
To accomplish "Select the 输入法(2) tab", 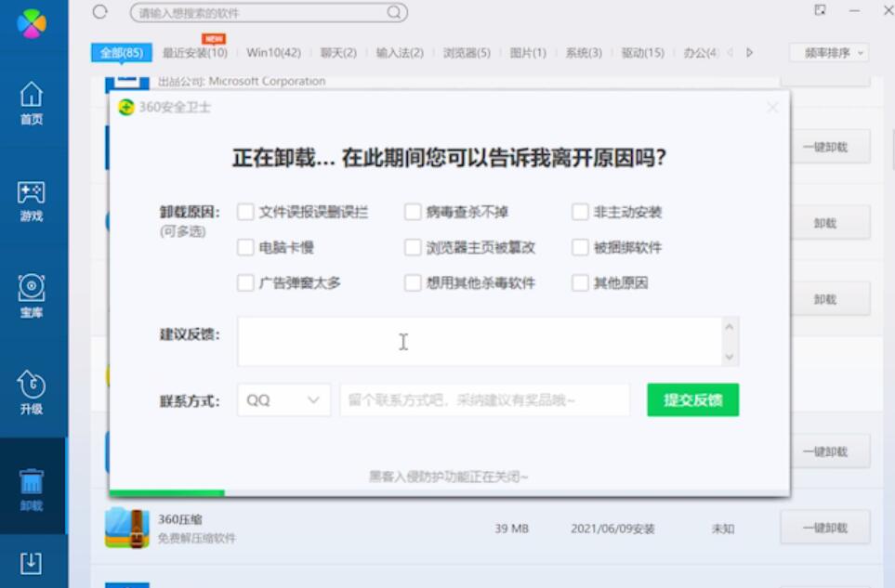I will point(400,53).
